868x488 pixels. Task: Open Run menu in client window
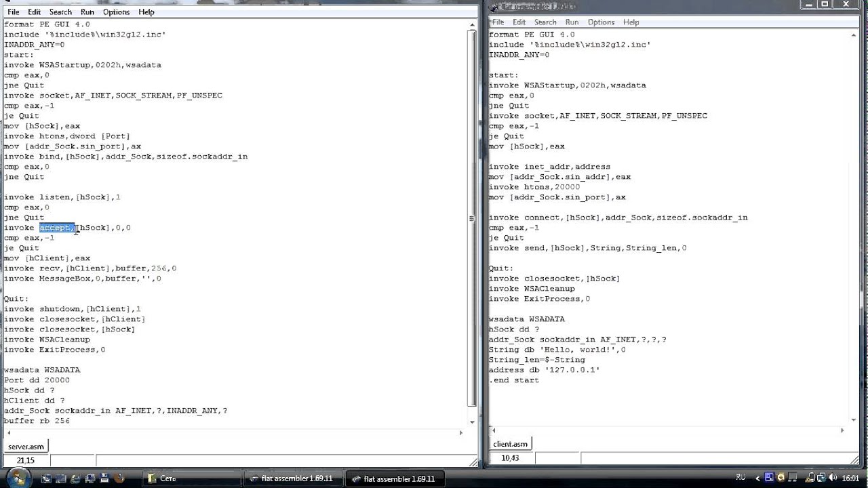572,22
